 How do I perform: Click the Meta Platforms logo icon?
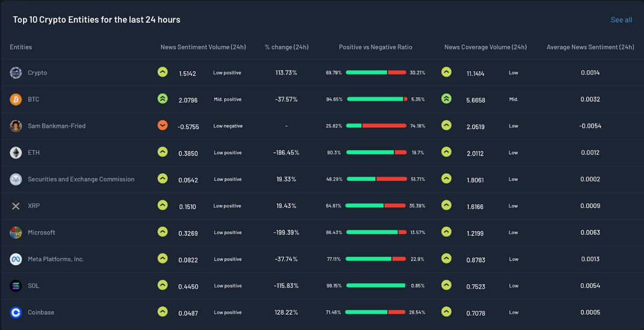click(x=16, y=259)
